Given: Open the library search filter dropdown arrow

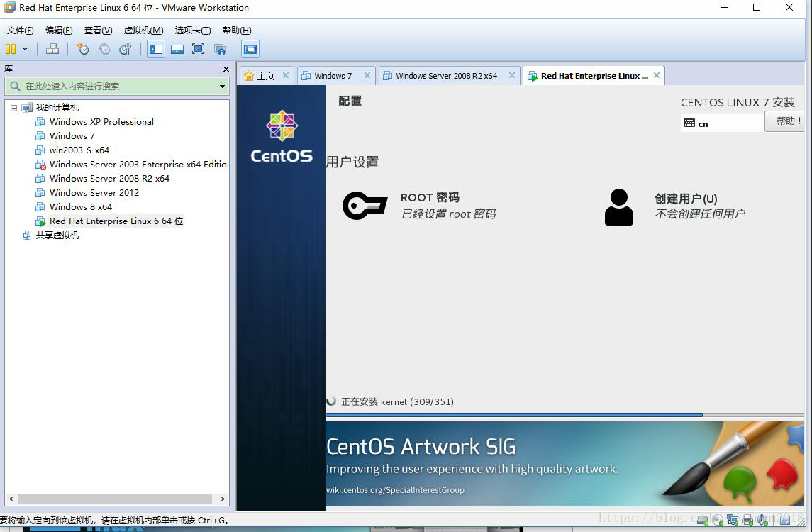Looking at the screenshot, I should tap(222, 86).
